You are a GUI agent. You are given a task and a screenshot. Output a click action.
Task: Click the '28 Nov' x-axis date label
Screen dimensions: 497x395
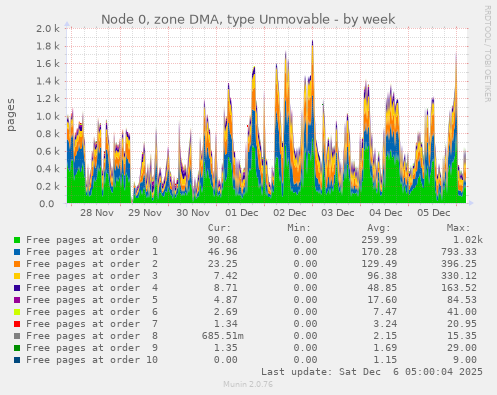pyautogui.click(x=97, y=213)
